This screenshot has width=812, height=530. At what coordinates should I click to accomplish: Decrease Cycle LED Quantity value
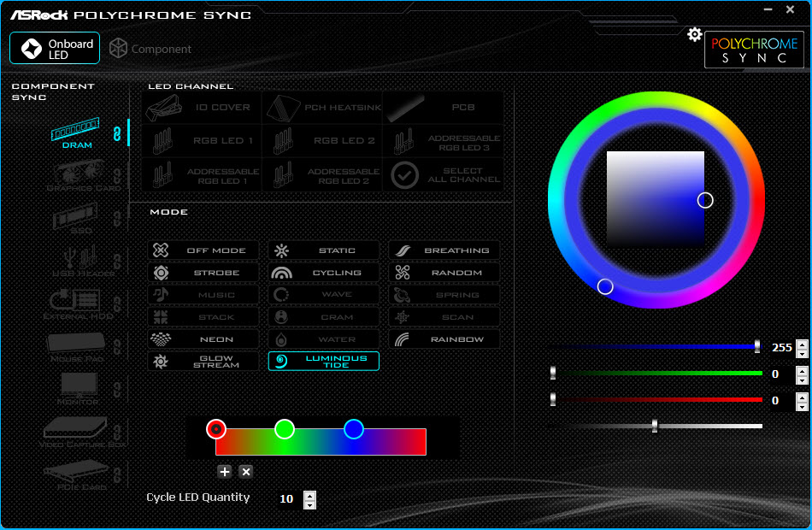309,504
